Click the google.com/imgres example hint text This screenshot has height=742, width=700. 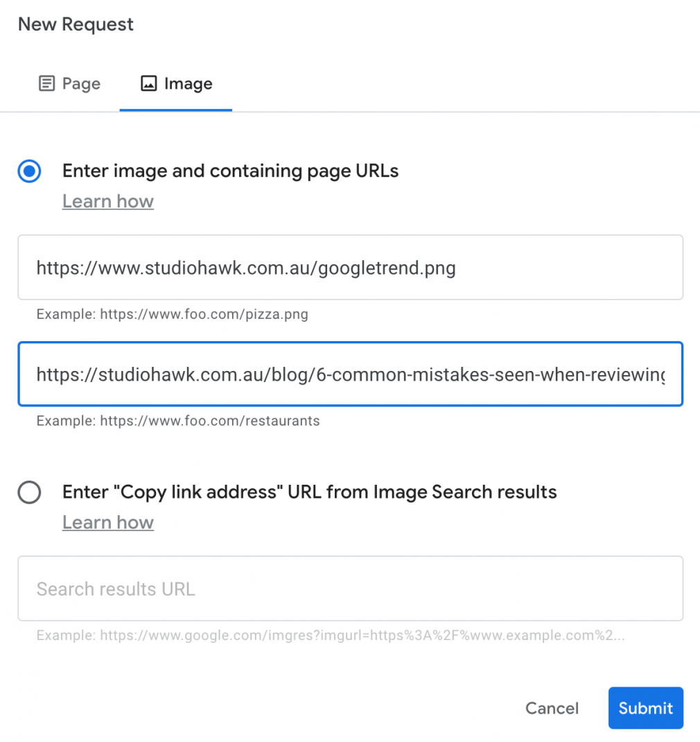[331, 635]
